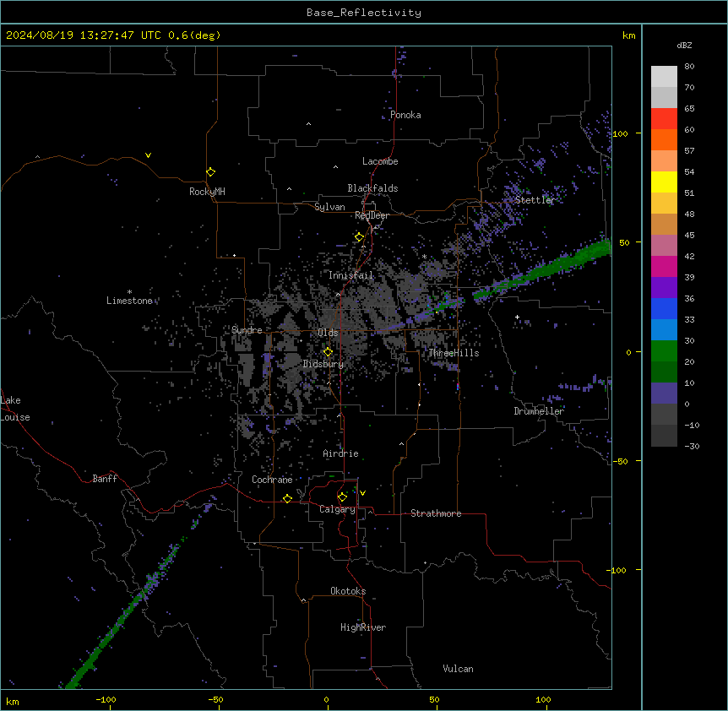Click the -30 value on dBZ legend

click(x=692, y=446)
